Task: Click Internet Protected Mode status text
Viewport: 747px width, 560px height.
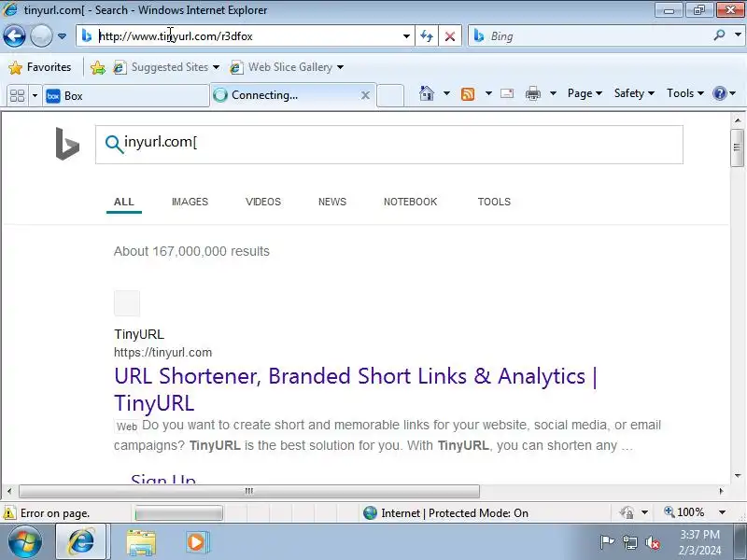Action: pyautogui.click(x=455, y=512)
